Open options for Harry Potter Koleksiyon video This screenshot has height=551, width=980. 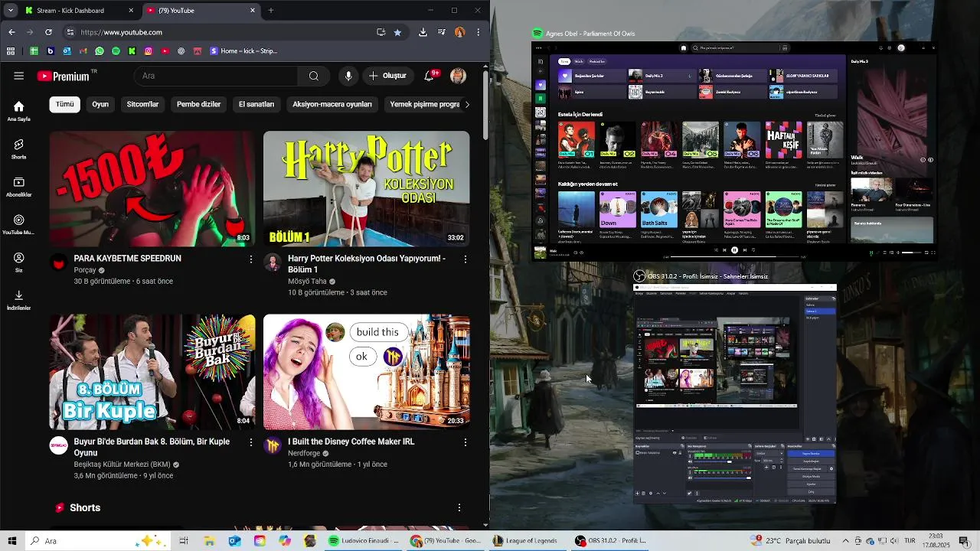(465, 259)
